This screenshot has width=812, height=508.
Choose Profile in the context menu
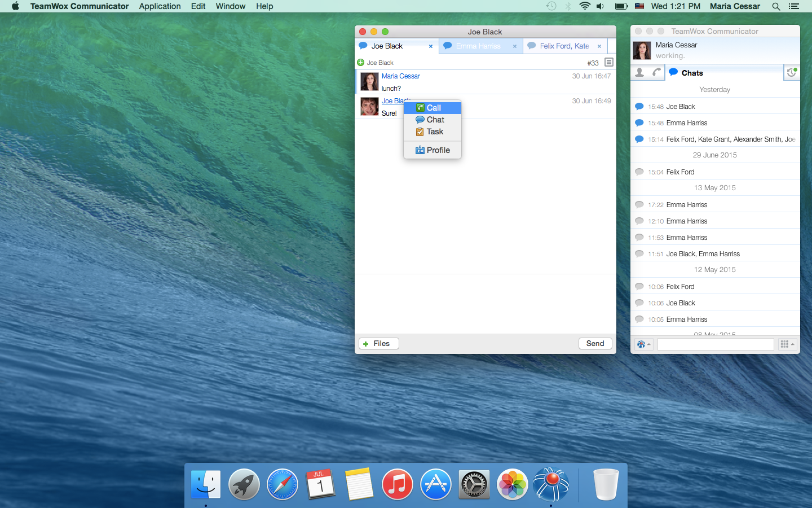433,150
